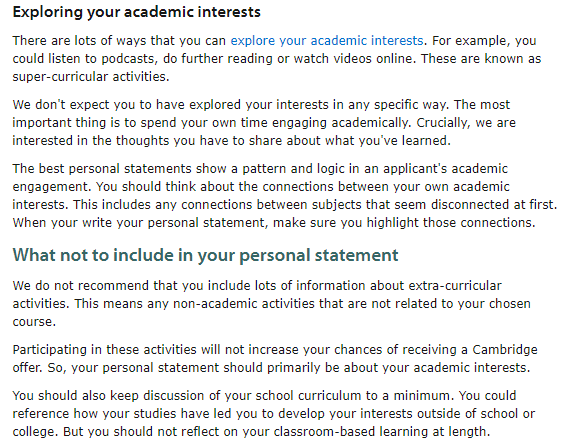The width and height of the screenshot is (569, 442).
Task: Click the paragraph starting 'We don't expect you'
Action: 264,123
